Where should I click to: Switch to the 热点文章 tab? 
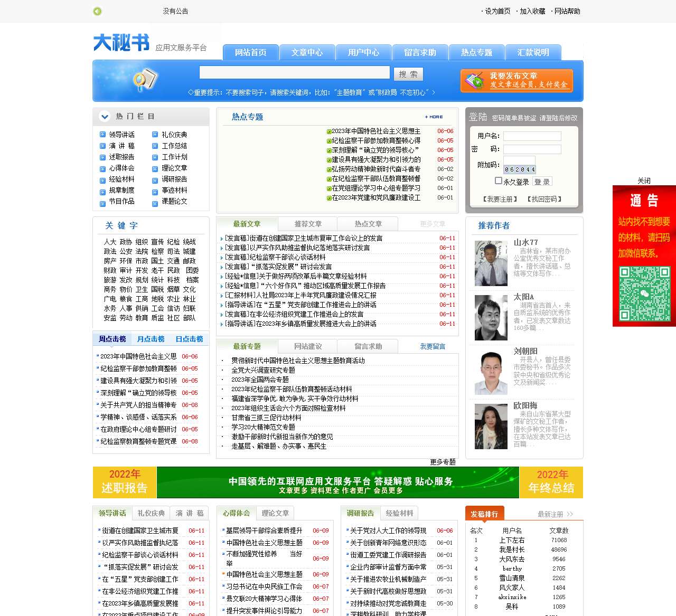(x=368, y=224)
